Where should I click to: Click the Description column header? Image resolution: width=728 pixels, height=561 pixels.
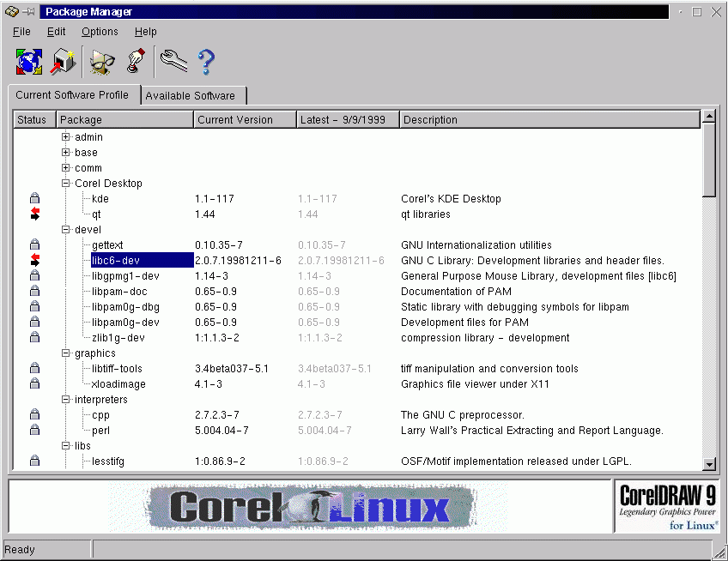coord(549,120)
